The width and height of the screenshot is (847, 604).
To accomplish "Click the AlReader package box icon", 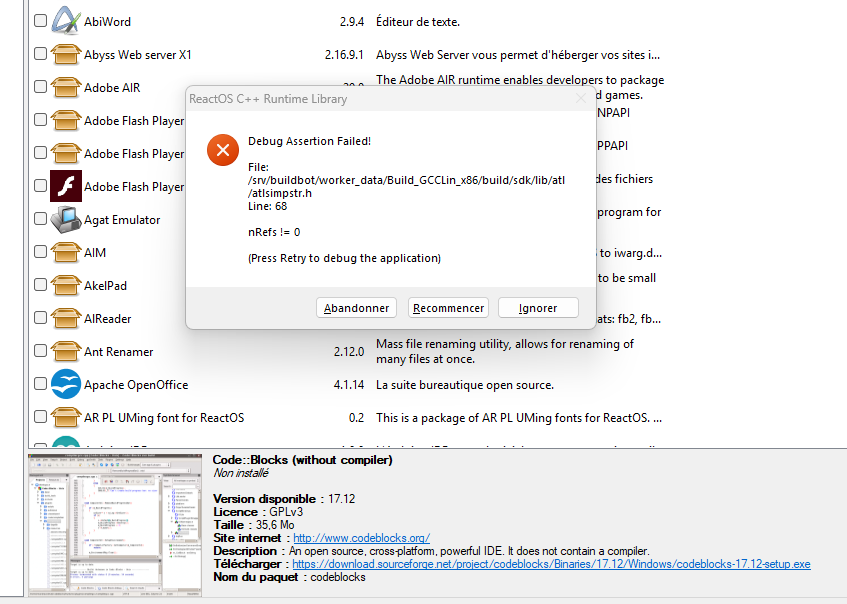I will [66, 318].
